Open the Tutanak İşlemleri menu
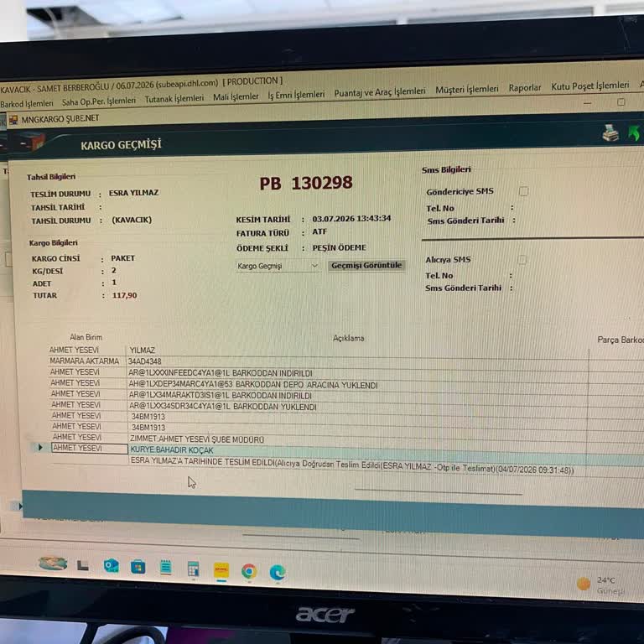 174,99
